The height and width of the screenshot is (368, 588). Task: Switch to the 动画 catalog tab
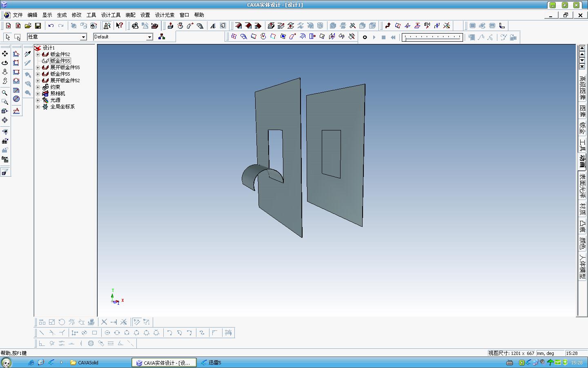(582, 162)
